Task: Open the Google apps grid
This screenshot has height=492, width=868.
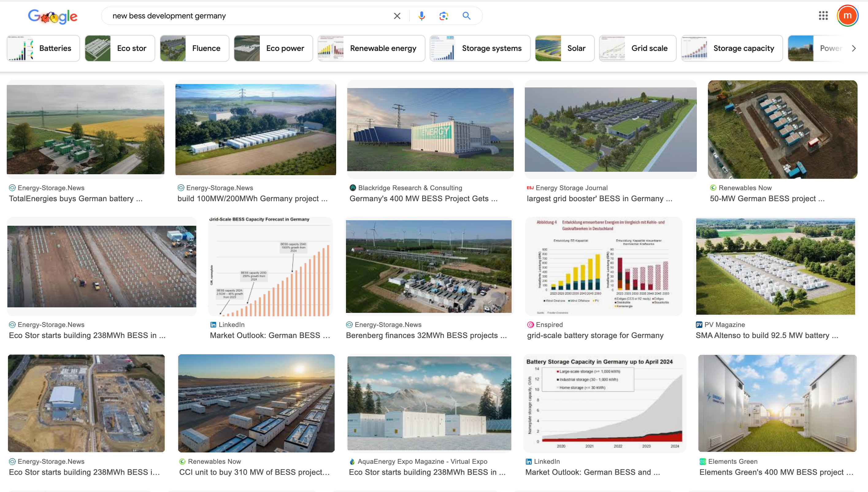Action: pyautogui.click(x=823, y=16)
